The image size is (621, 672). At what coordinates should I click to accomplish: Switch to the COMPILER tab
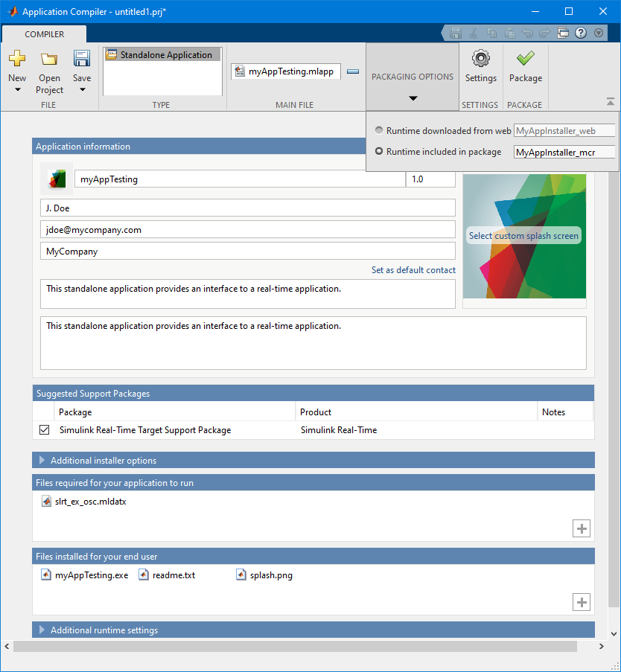(x=45, y=34)
